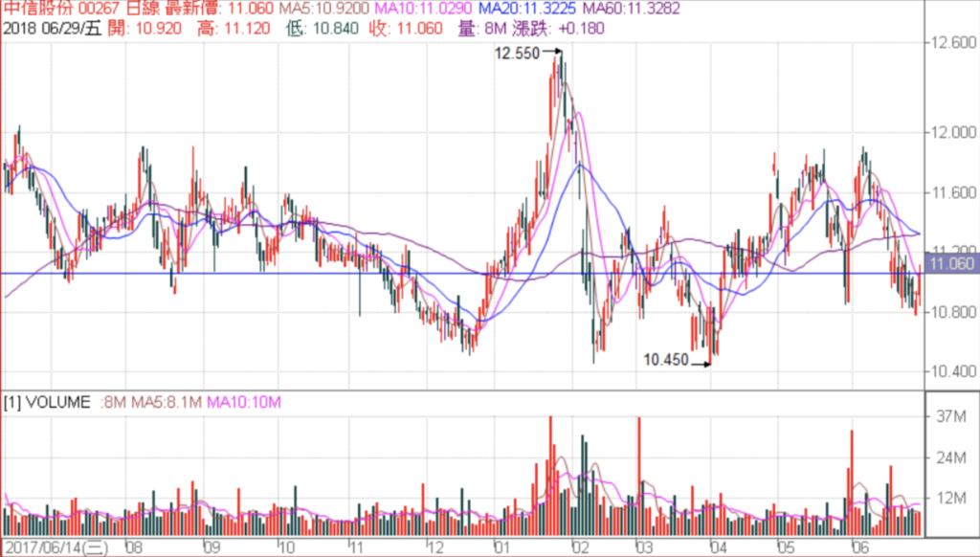Click the 低: 10.840 low price
Screen dimensions: 980x557
323,28
